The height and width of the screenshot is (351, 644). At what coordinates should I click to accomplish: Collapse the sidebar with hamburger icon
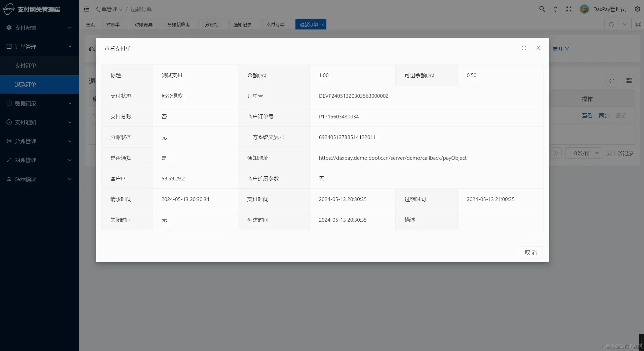[86, 9]
